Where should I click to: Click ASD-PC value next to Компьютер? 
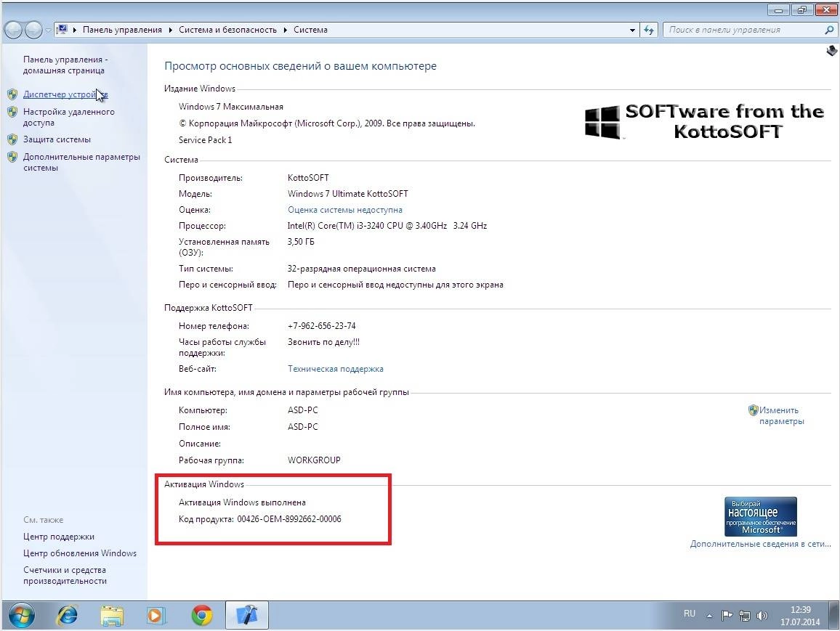tap(303, 410)
